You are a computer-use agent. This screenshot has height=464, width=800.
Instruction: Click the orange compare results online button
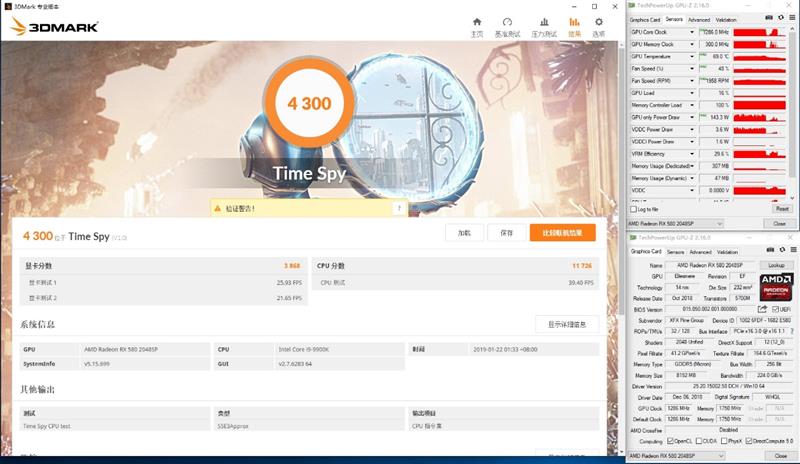tap(562, 233)
